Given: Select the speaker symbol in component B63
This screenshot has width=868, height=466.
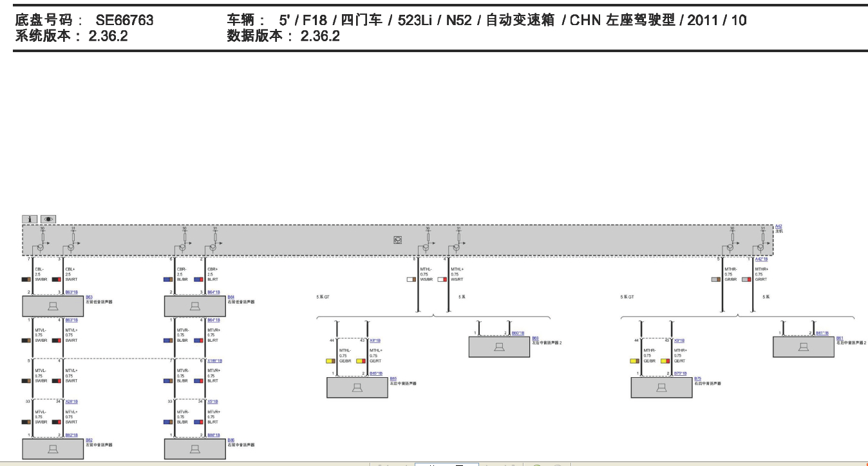Looking at the screenshot, I should click(53, 306).
